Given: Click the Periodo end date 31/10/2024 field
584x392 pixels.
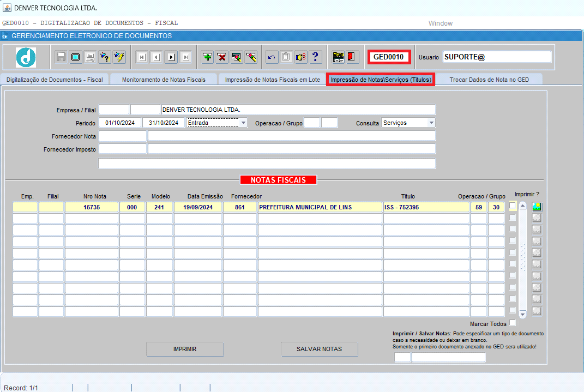Looking at the screenshot, I should pyautogui.click(x=164, y=123).
